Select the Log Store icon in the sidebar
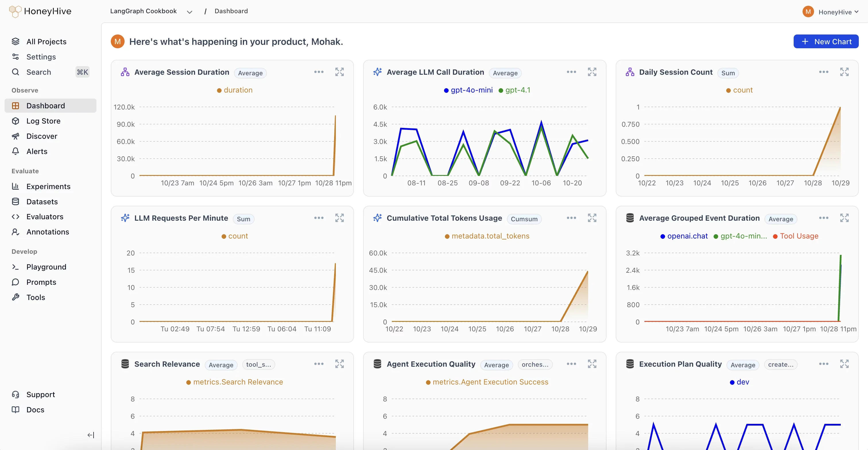The image size is (868, 450). pos(16,121)
